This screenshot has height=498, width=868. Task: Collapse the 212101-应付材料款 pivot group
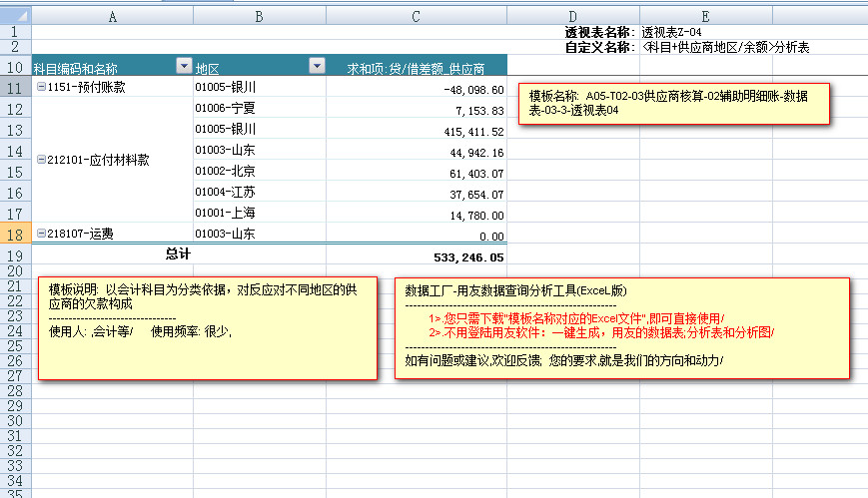40,160
